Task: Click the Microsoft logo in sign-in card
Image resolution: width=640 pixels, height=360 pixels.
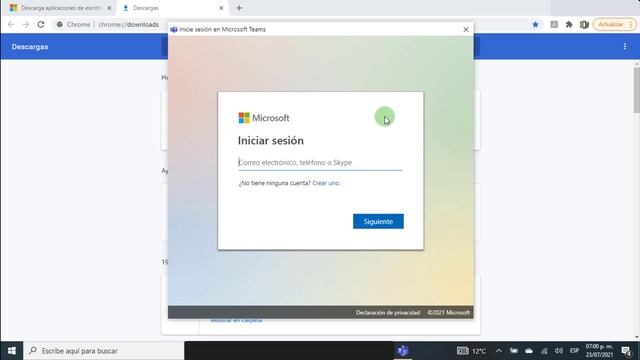Action: (264, 118)
